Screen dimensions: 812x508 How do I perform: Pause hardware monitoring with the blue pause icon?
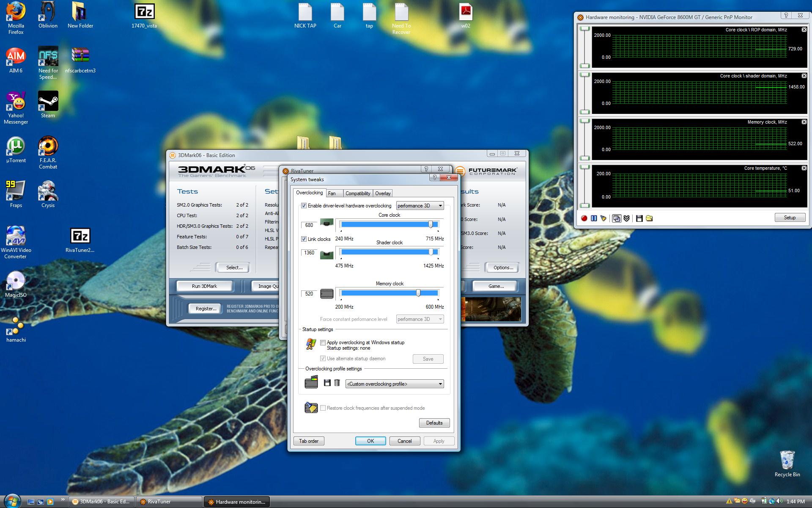click(594, 218)
